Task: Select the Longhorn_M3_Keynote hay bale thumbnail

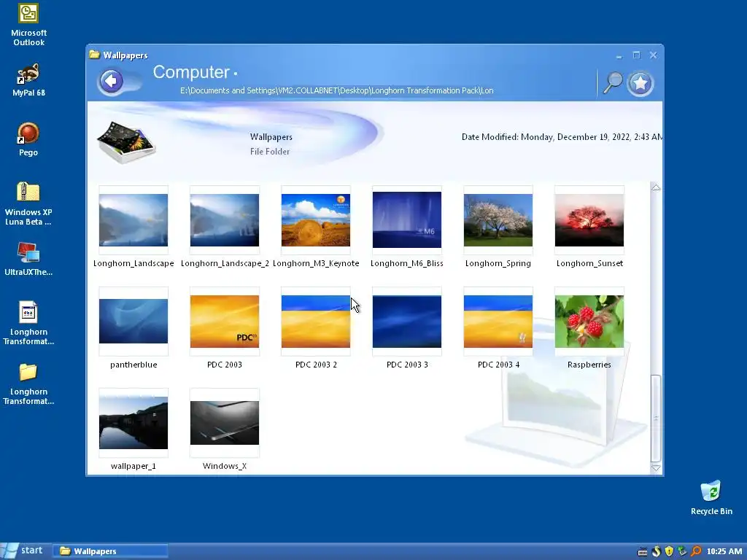Action: pyautogui.click(x=316, y=220)
